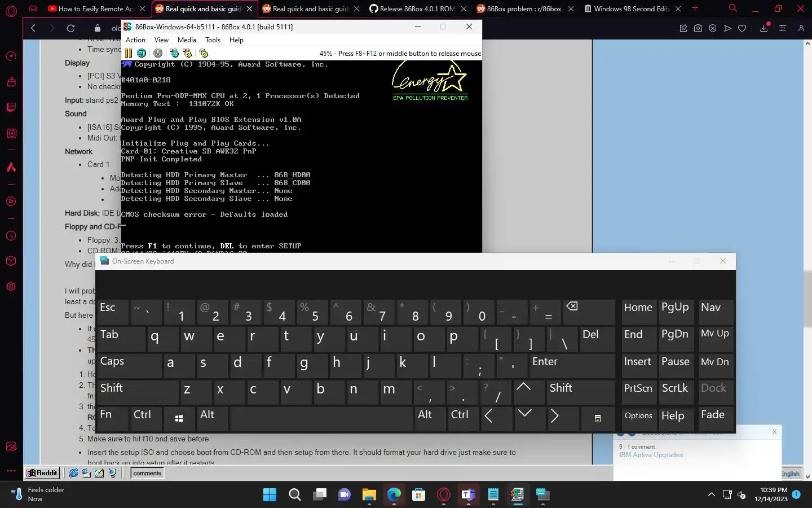Click the 86Box hard reset icon
The width and height of the screenshot is (812, 508).
pyautogui.click(x=142, y=53)
